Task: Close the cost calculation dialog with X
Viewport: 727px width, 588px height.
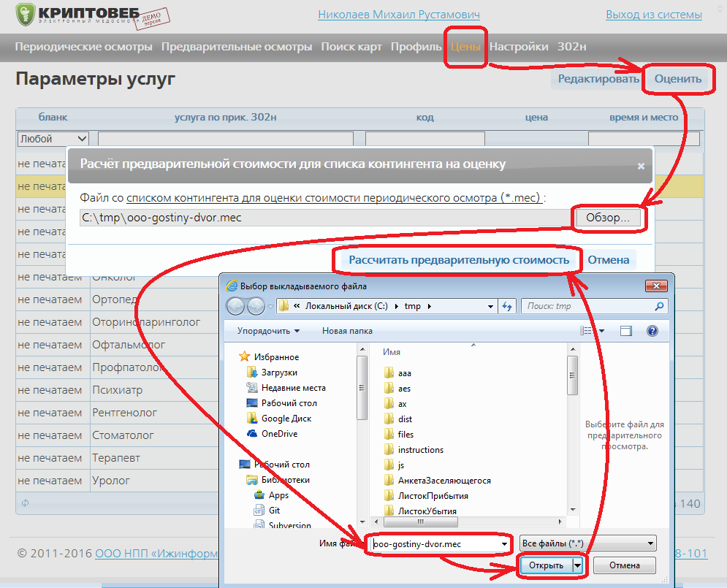Action: click(641, 167)
